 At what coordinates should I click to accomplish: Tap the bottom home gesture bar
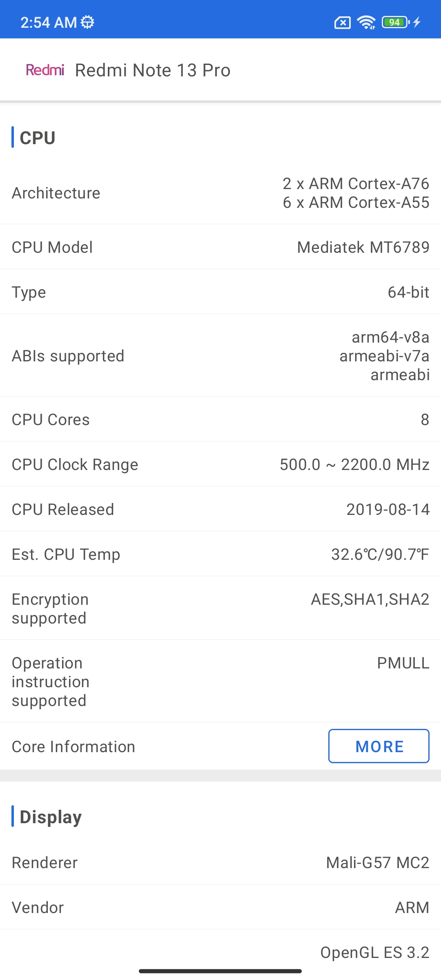coord(220,971)
